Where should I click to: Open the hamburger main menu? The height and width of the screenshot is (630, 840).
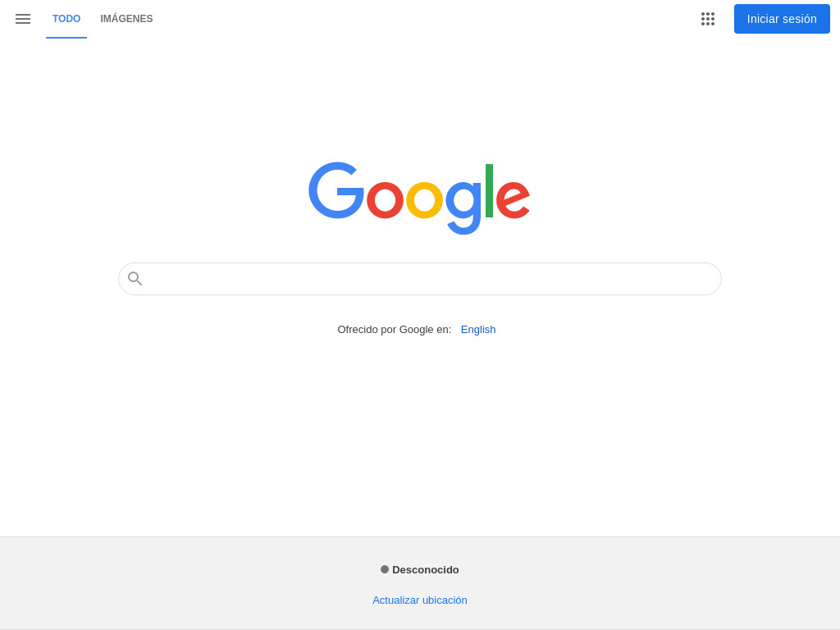(x=22, y=19)
